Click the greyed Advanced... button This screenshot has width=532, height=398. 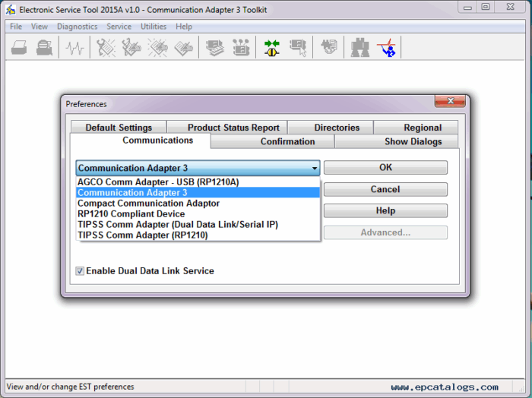385,232
